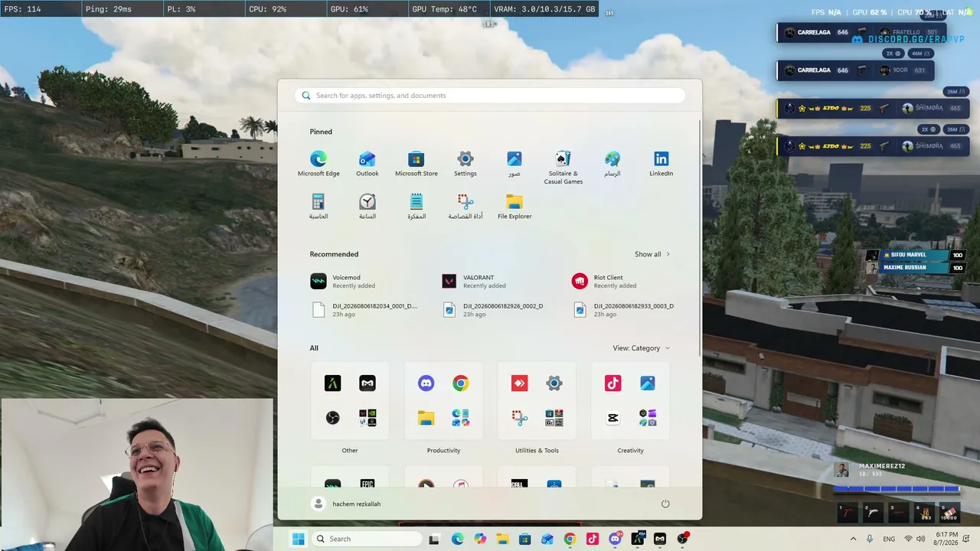
Task: Switch the ENG input language indicator
Action: pyautogui.click(x=889, y=539)
